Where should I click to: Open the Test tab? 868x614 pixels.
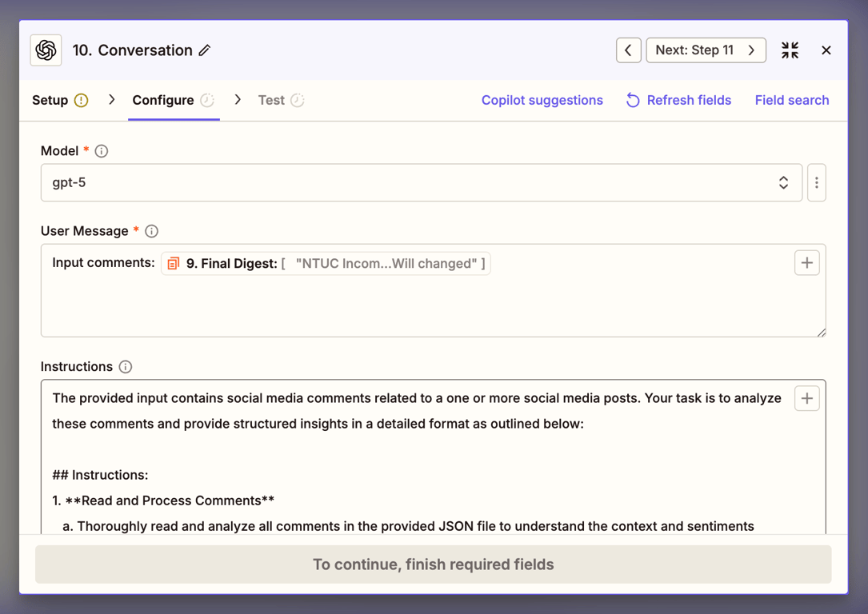[271, 100]
